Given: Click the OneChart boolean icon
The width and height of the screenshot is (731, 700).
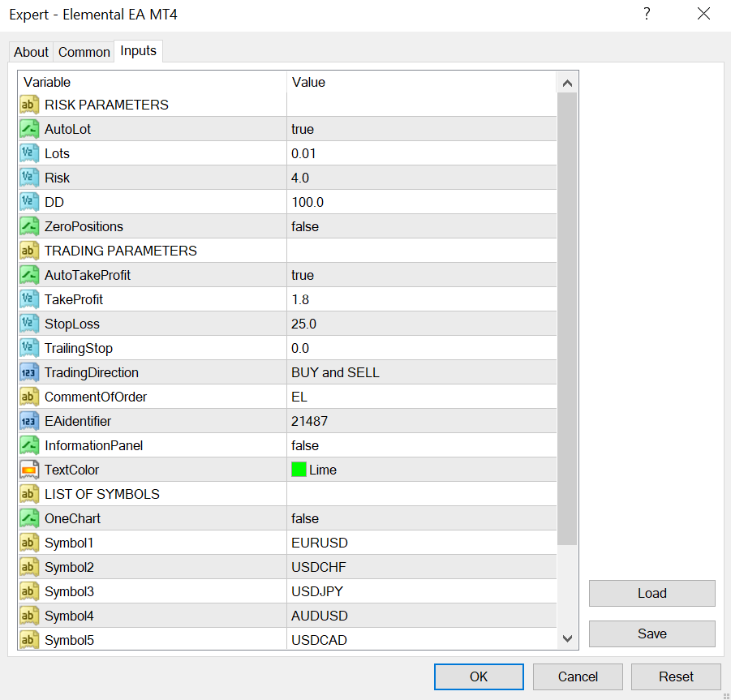Looking at the screenshot, I should pos(29,518).
